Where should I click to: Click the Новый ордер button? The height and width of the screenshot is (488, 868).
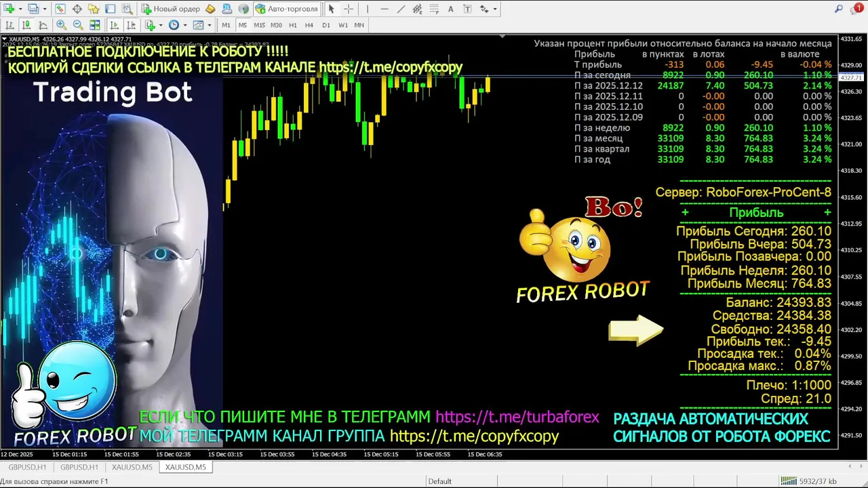coord(171,9)
